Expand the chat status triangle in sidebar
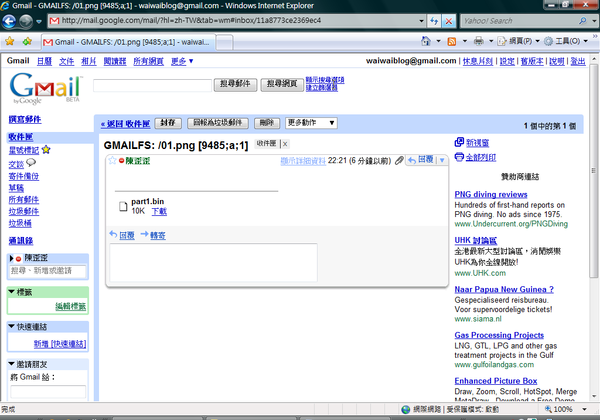 pyautogui.click(x=11, y=258)
